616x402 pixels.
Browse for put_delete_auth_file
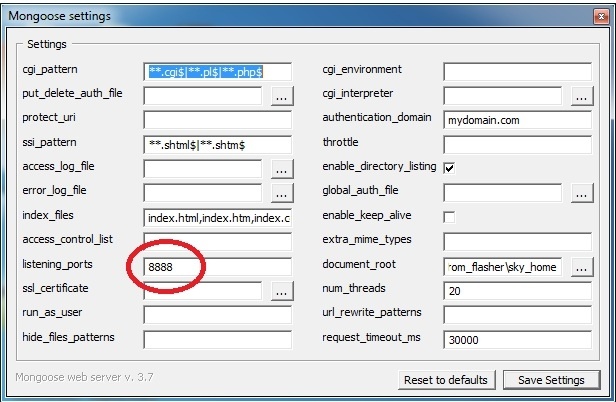[282, 96]
